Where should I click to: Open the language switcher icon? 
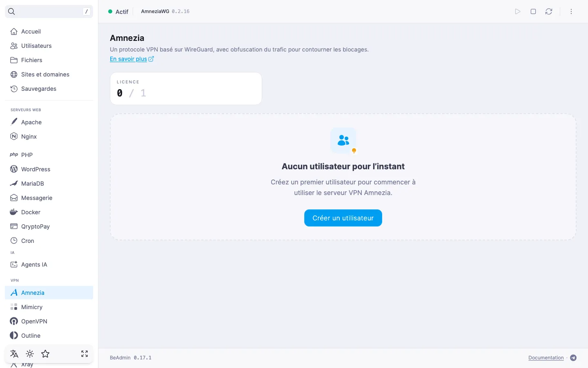click(14, 354)
